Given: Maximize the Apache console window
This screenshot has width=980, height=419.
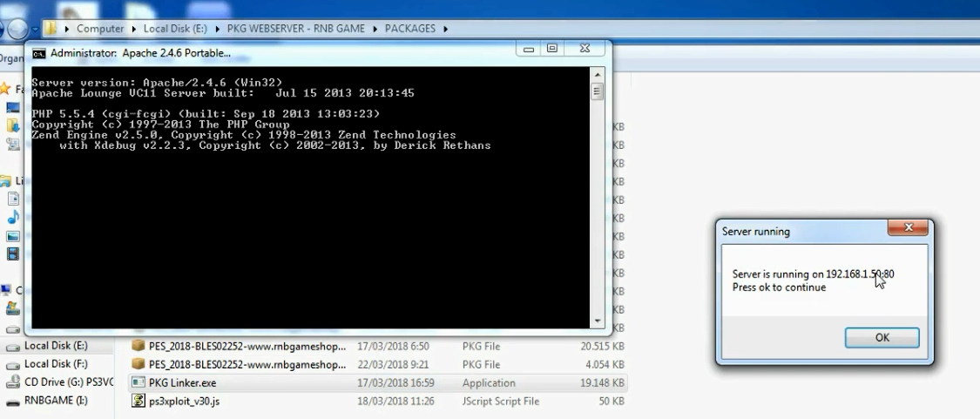Looking at the screenshot, I should 552,48.
